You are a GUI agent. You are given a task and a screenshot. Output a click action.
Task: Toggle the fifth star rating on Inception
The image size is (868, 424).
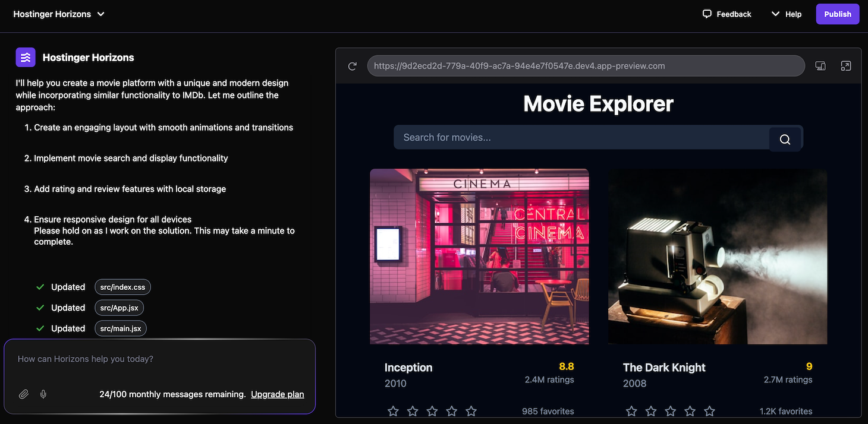click(x=471, y=410)
